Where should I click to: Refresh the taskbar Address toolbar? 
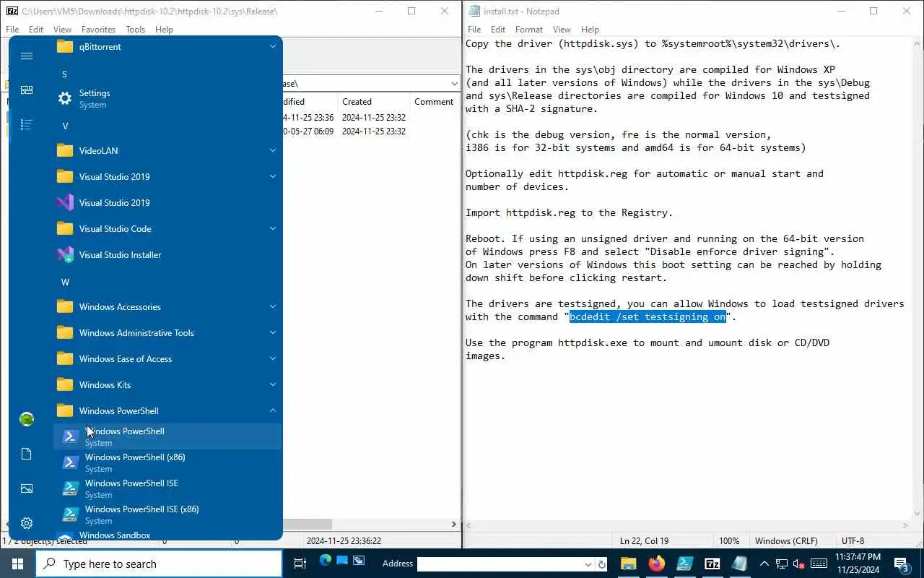602,564
